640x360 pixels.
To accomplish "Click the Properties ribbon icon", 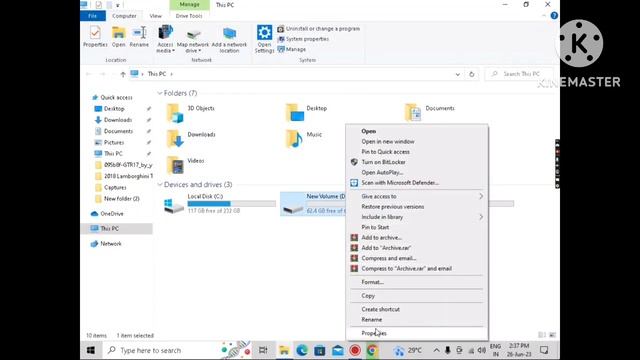I will coord(95,37).
